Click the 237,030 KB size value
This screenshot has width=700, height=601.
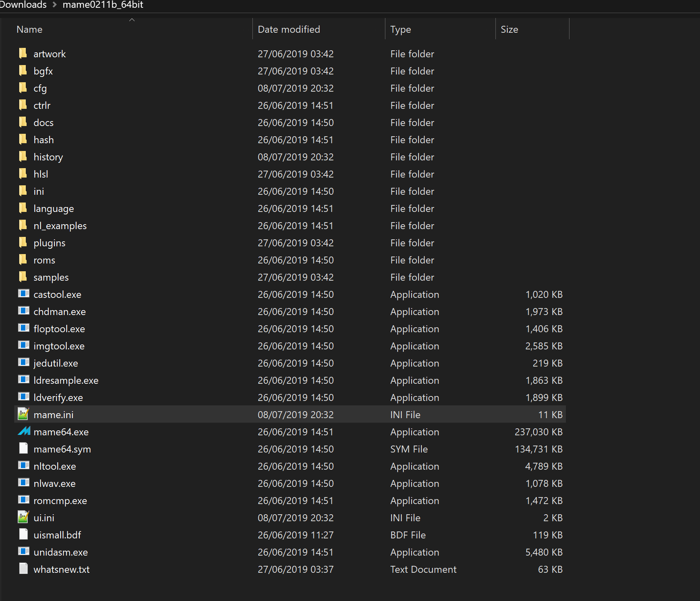pos(538,432)
